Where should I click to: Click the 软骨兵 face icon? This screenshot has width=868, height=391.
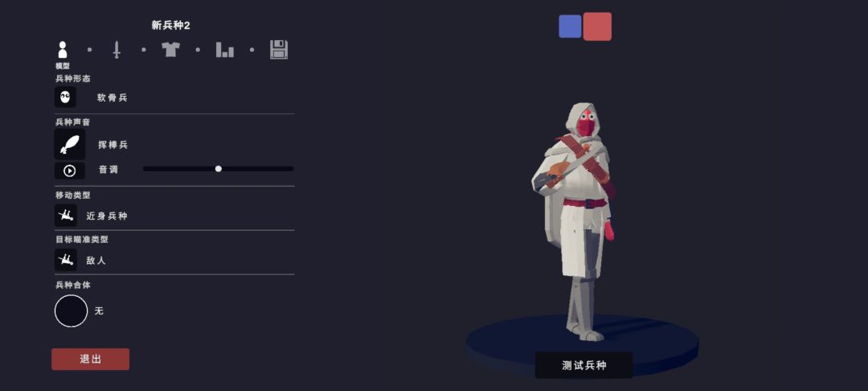(65, 97)
